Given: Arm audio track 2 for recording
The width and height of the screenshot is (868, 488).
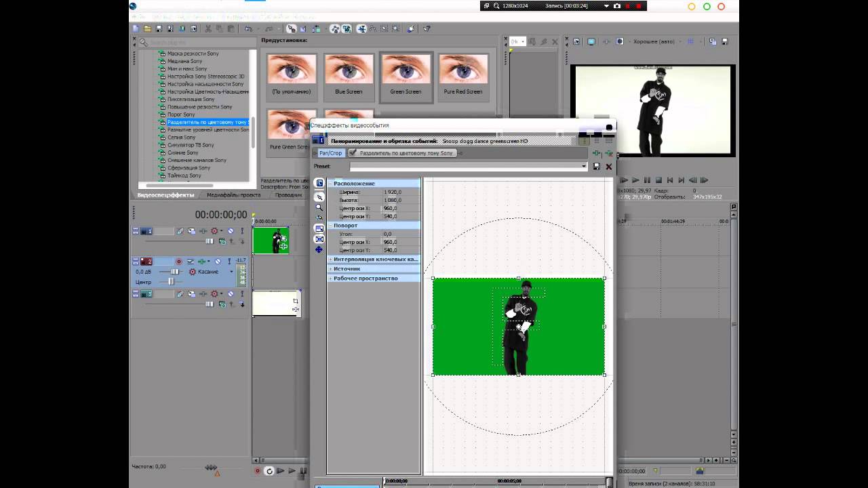Looking at the screenshot, I should (x=179, y=262).
